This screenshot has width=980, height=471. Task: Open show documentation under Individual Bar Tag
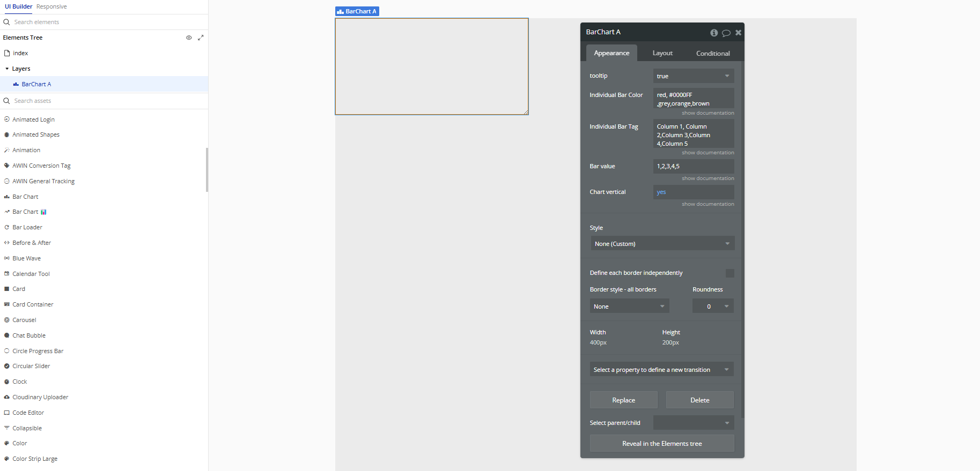click(x=708, y=153)
